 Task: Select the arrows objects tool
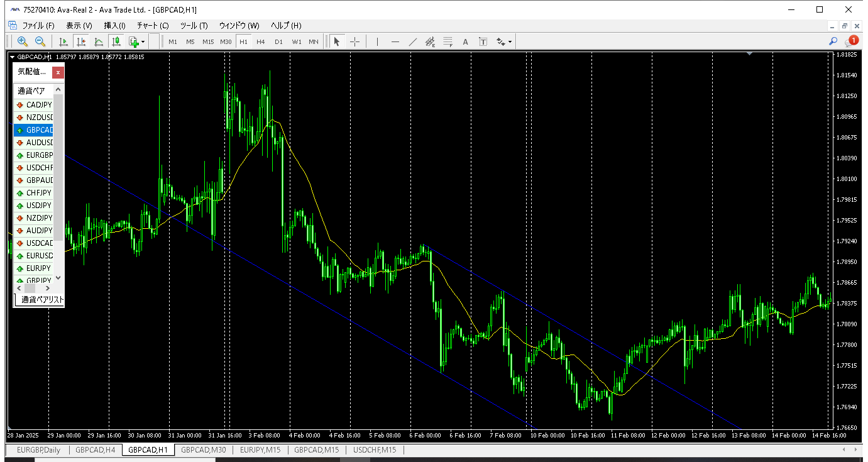pos(501,41)
